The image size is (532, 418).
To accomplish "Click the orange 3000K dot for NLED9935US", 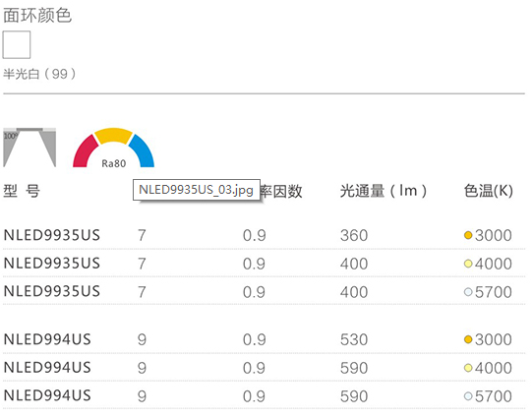I will tap(468, 235).
